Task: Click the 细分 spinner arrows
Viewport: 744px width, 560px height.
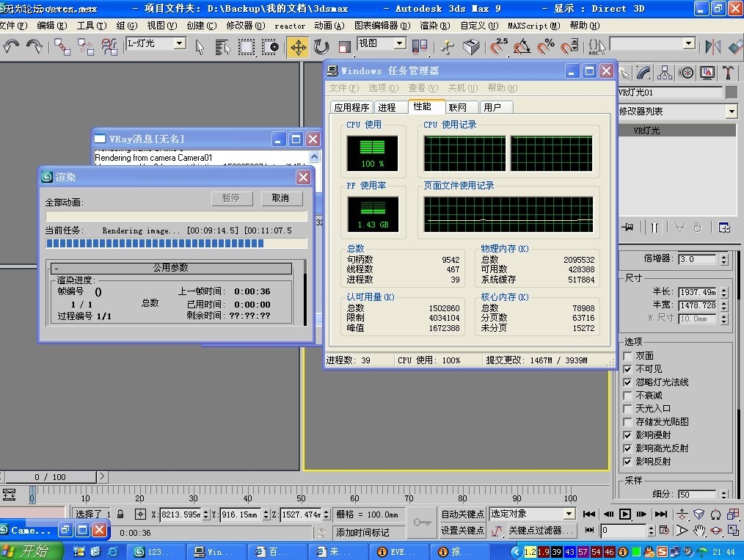Action: [x=723, y=494]
